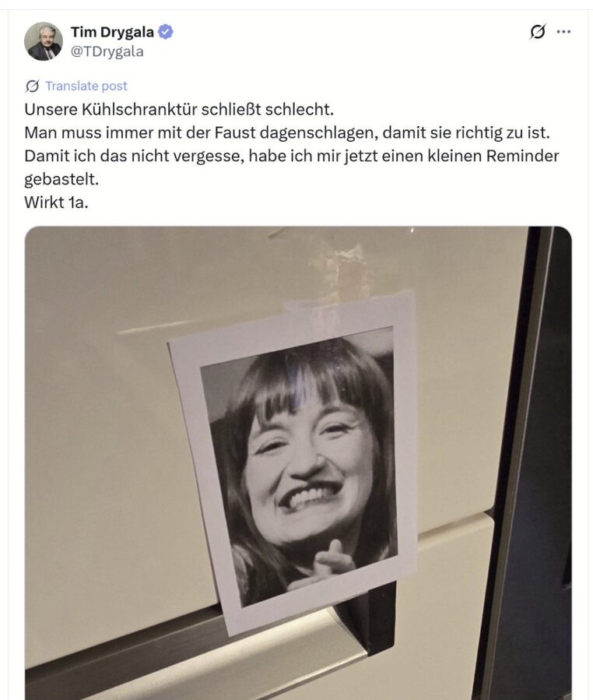
Task: Click the closing line 'Wirkt 1a.'
Action: pos(56,202)
